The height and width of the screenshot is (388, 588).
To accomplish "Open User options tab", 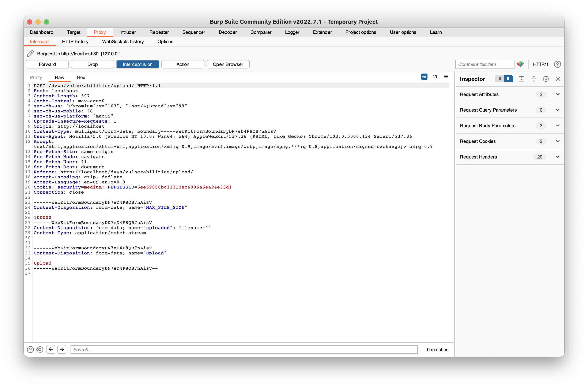I will [403, 32].
